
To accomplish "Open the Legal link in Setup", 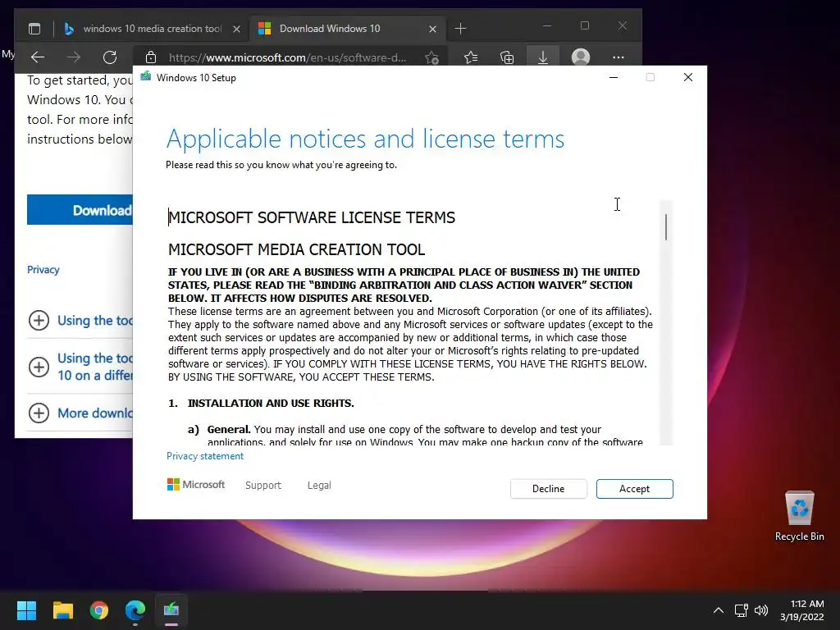I will 319,486.
